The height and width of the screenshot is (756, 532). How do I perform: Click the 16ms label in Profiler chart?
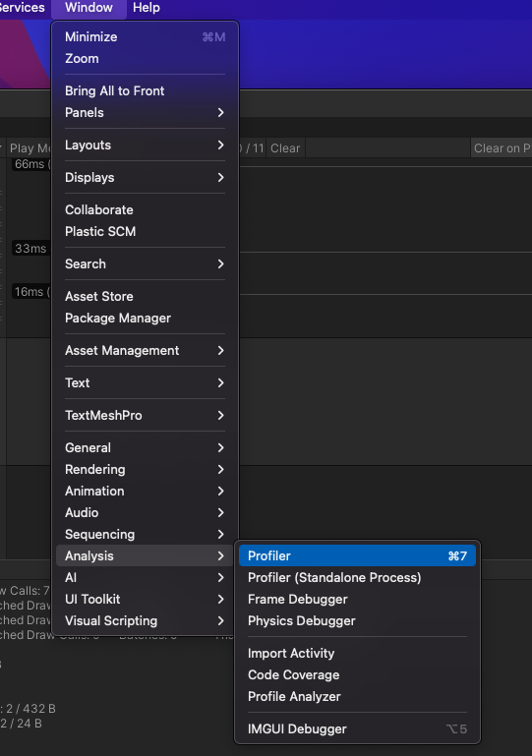tap(30, 292)
